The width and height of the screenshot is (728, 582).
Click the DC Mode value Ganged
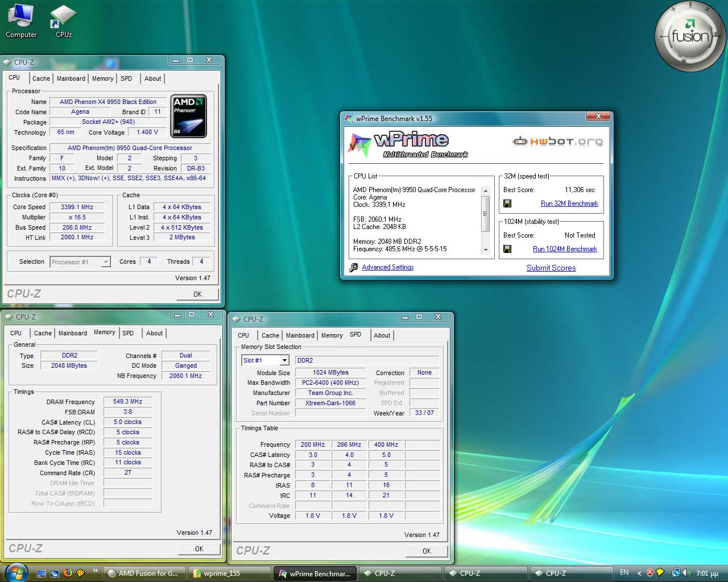coord(185,365)
